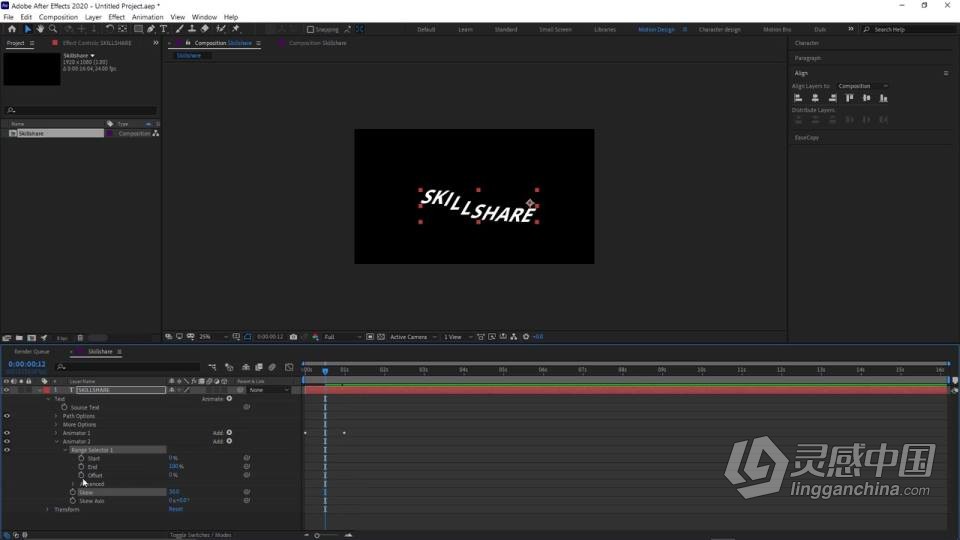Image resolution: width=960 pixels, height=540 pixels.
Task: Toggle visibility of Animator 1
Action: pyautogui.click(x=7, y=433)
